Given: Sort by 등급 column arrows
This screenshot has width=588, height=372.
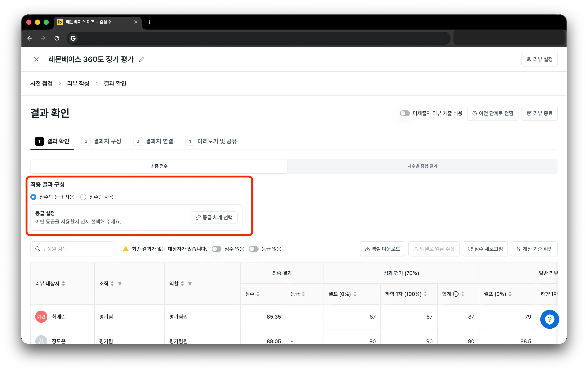Looking at the screenshot, I should [303, 294].
